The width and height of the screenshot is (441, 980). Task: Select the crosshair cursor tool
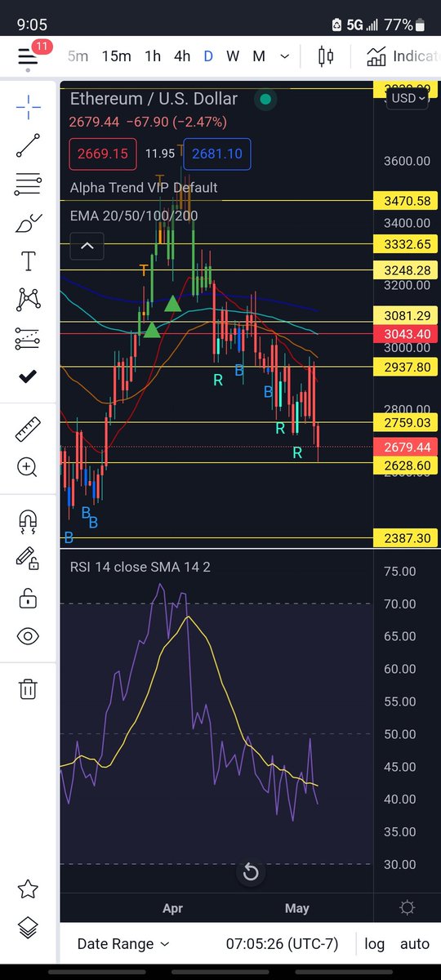(28, 106)
